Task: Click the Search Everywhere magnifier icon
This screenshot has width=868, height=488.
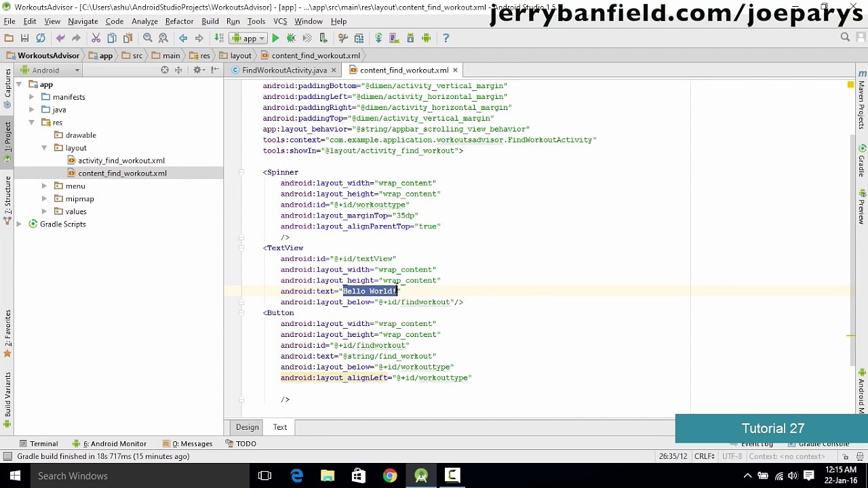Action: point(845,37)
